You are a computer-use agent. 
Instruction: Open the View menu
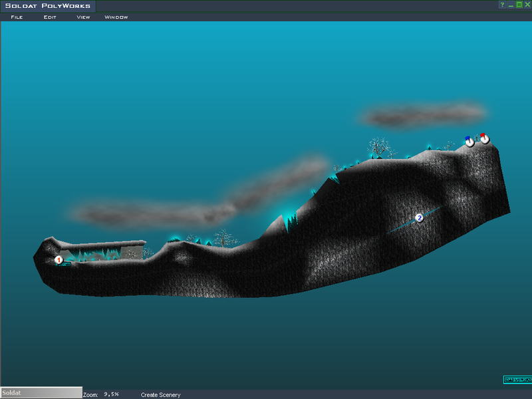point(83,17)
